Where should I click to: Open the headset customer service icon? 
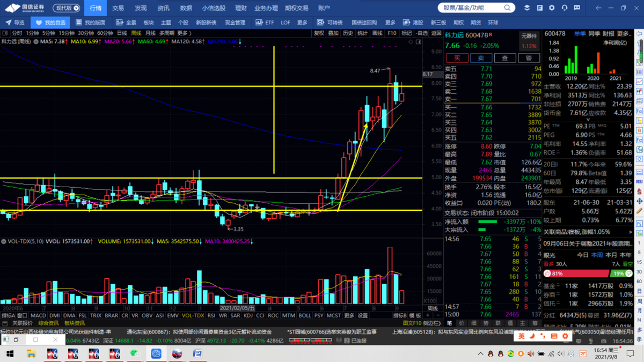564,8
